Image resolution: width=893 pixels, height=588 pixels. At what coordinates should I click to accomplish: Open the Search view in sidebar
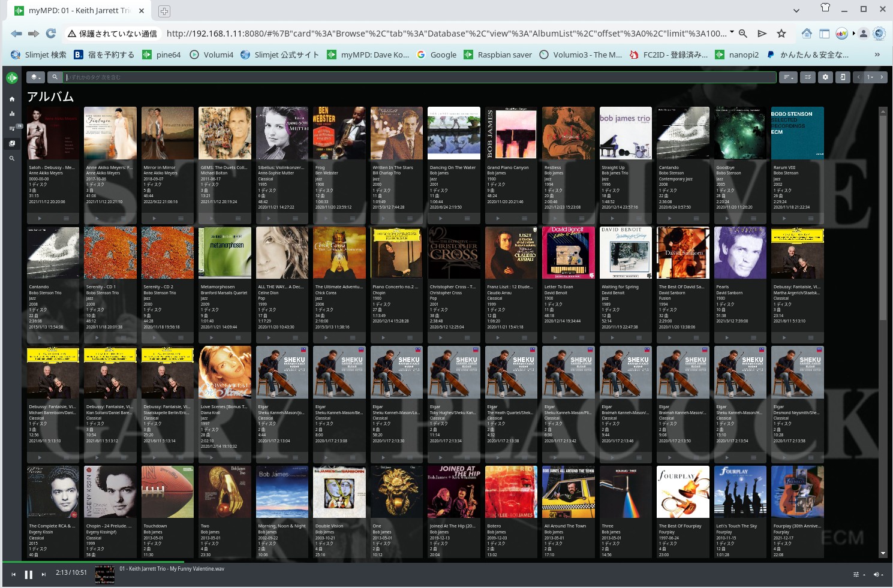12,159
